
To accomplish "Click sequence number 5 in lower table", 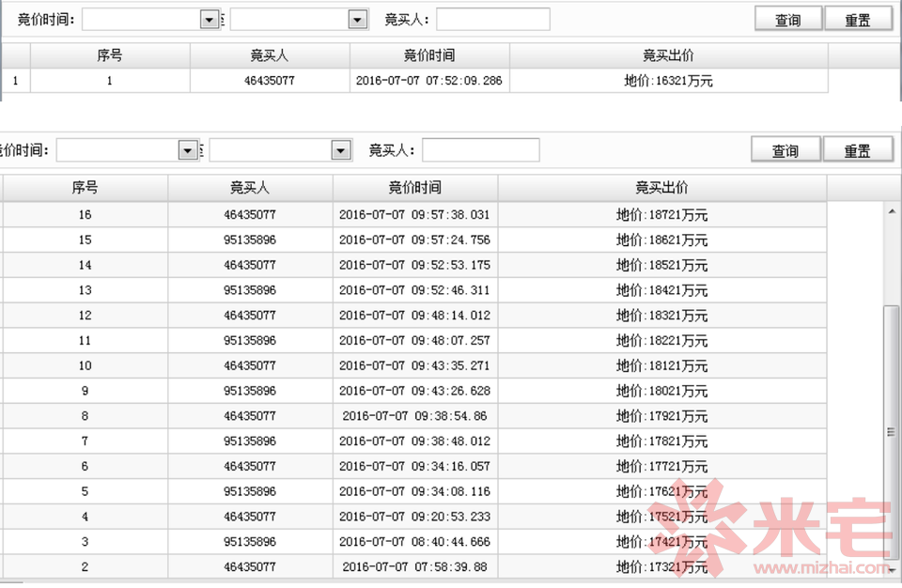I will tap(86, 491).
